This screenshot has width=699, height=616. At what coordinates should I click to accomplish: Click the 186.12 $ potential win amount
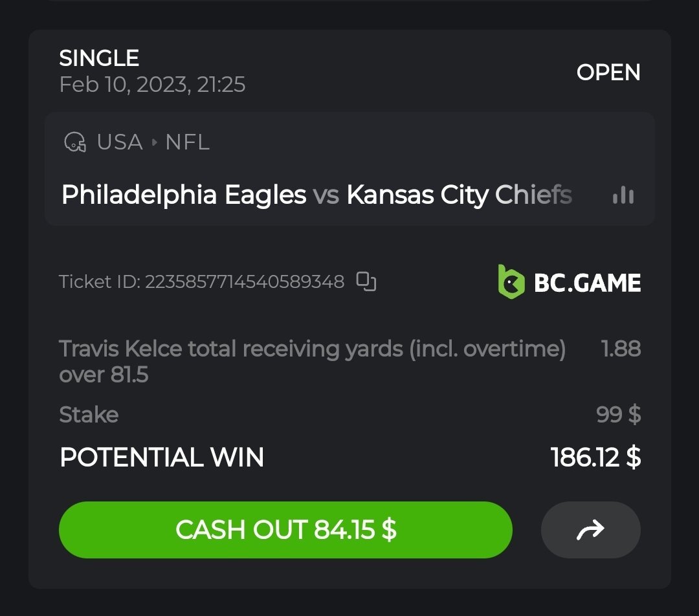595,457
